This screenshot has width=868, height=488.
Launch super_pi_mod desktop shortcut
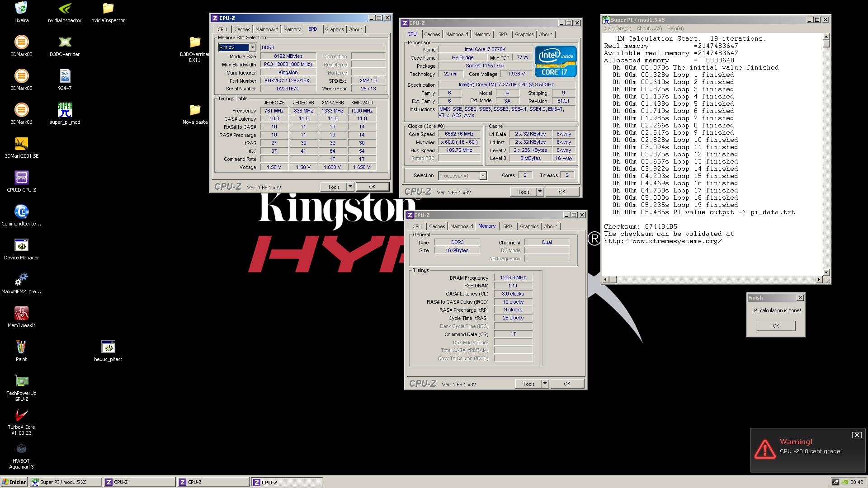click(65, 114)
